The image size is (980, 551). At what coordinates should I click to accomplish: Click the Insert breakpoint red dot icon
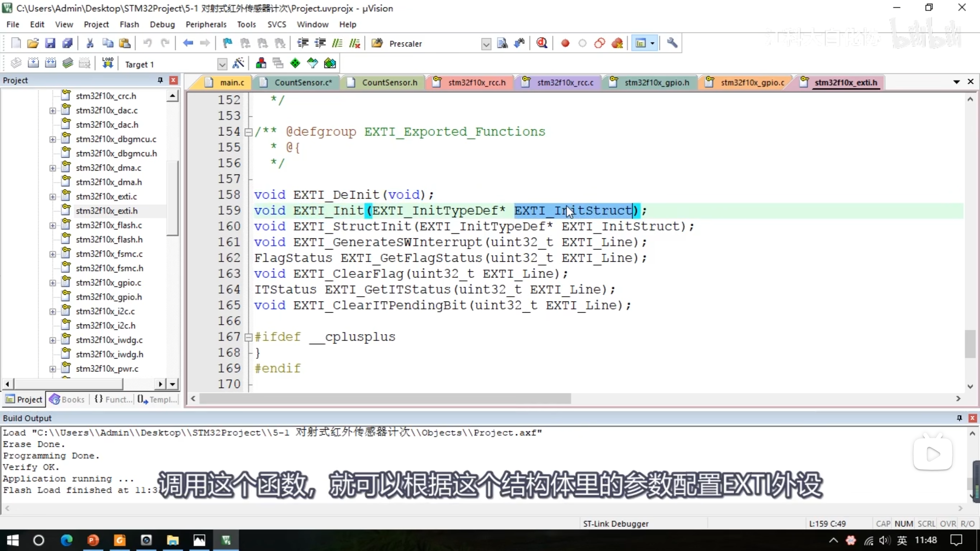pos(565,43)
